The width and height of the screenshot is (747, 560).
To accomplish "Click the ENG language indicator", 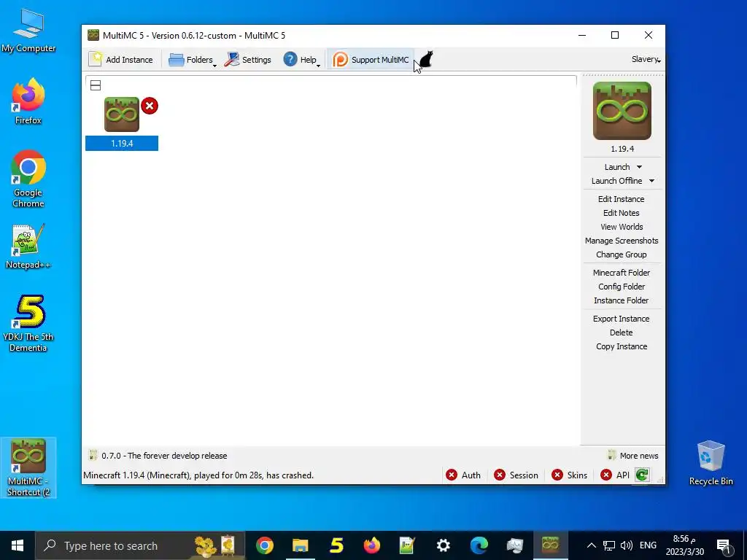I will point(648,545).
